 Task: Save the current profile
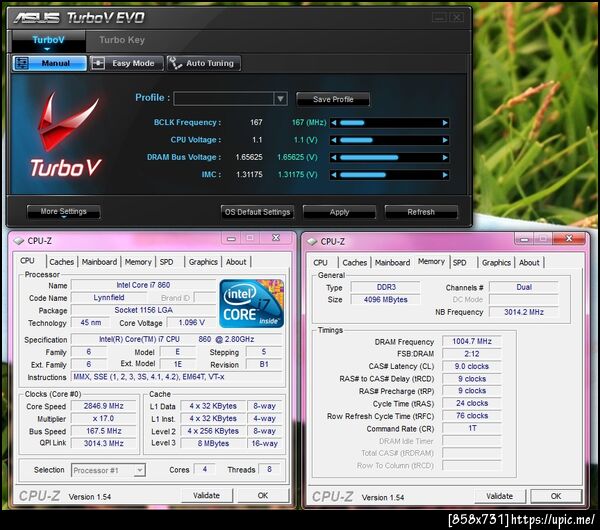pyautogui.click(x=333, y=99)
